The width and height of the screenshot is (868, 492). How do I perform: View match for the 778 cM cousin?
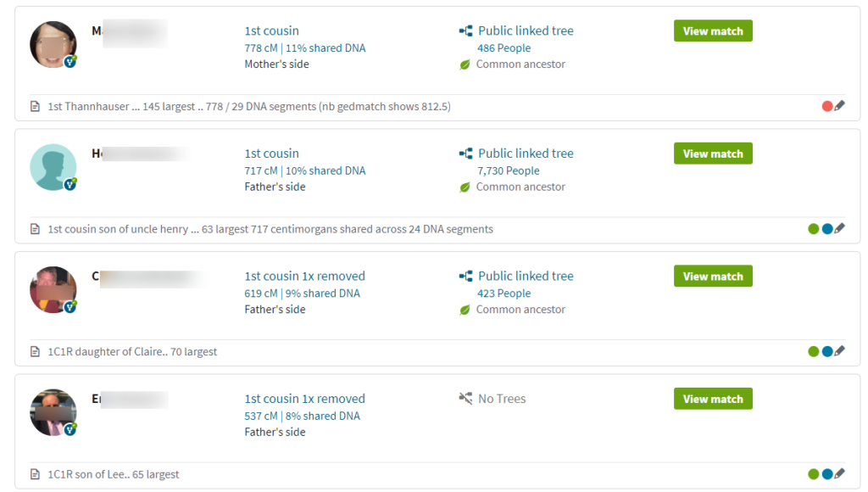[x=713, y=31]
